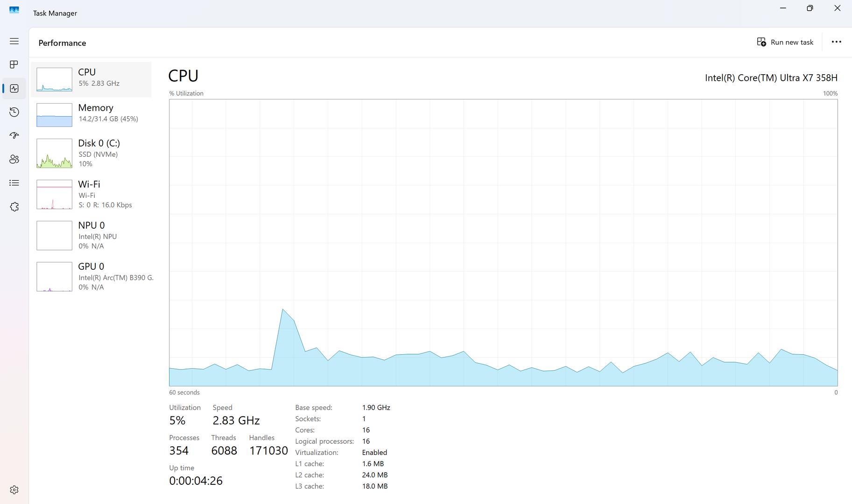Select the Disk 0 (C:) item
The height and width of the screenshot is (504, 852).
pos(92,153)
